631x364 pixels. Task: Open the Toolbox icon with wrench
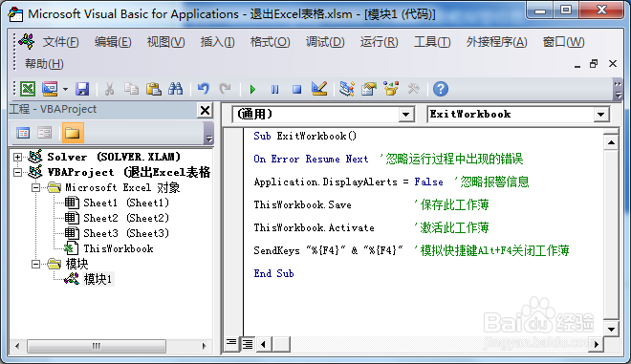tap(413, 89)
